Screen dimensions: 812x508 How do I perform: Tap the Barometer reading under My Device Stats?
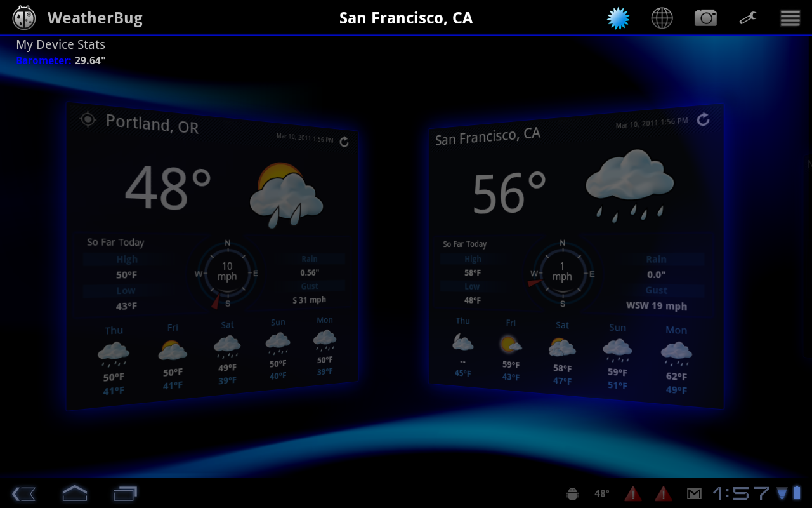pyautogui.click(x=61, y=61)
